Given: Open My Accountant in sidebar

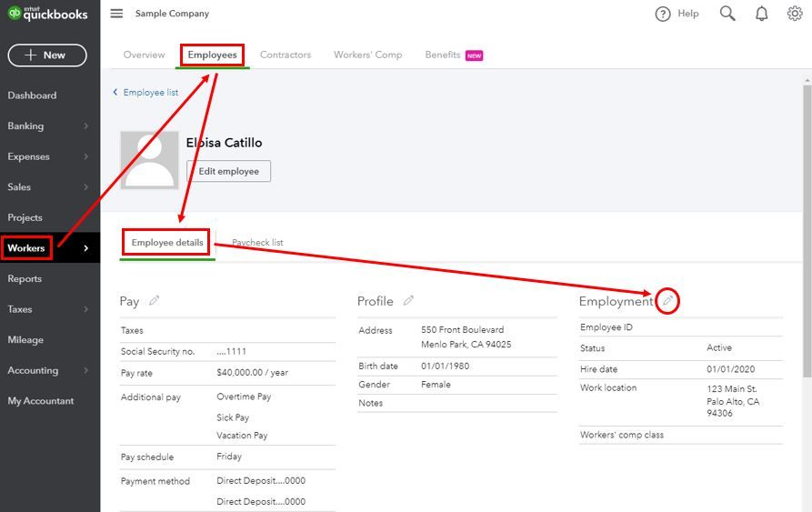Looking at the screenshot, I should [x=40, y=401].
